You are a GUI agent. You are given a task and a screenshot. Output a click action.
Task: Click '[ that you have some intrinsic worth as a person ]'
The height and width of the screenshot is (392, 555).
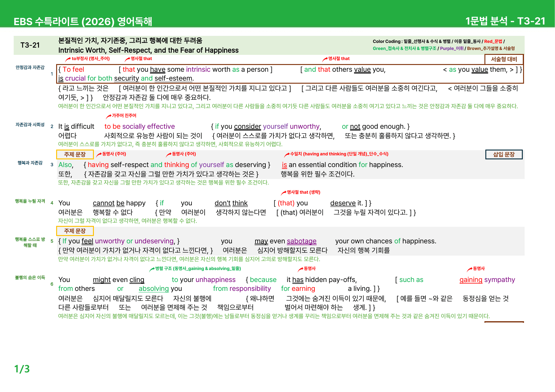point(195,70)
